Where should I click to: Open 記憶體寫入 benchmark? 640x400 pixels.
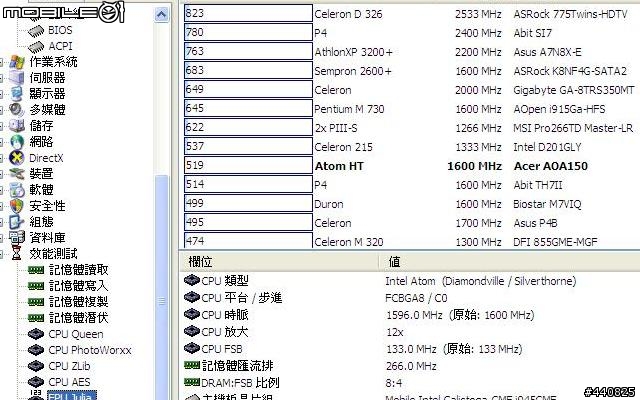pos(79,286)
